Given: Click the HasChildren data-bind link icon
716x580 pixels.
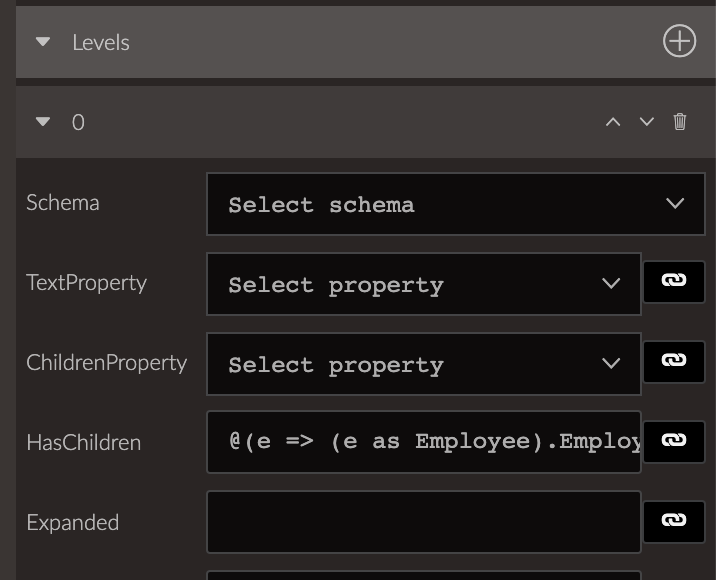Looking at the screenshot, I should pyautogui.click(x=674, y=442).
